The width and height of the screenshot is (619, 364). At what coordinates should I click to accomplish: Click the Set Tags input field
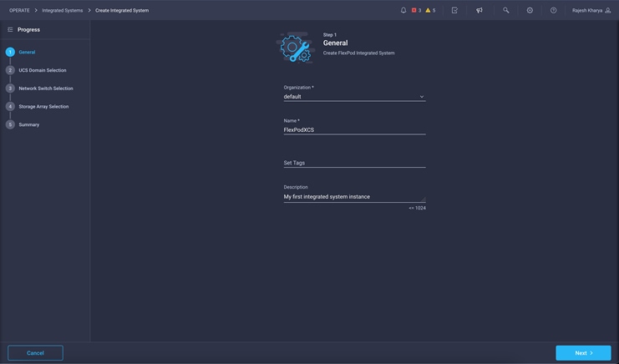click(354, 163)
